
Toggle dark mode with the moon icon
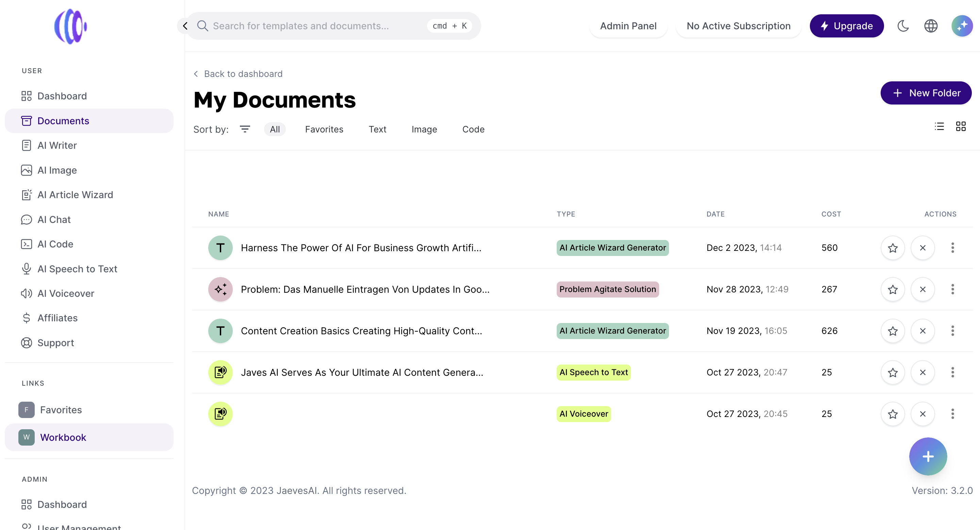click(x=903, y=26)
